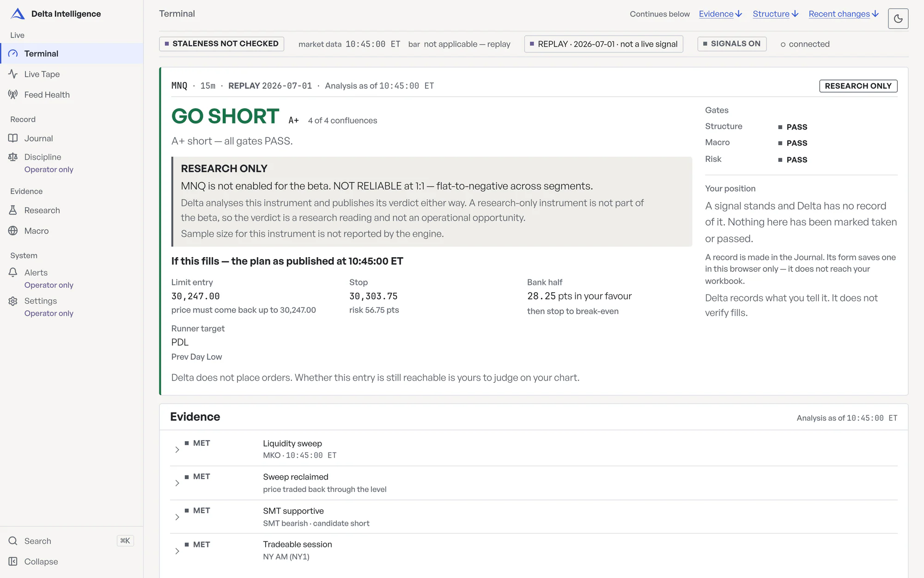Open Journal via book icon

[x=13, y=138]
